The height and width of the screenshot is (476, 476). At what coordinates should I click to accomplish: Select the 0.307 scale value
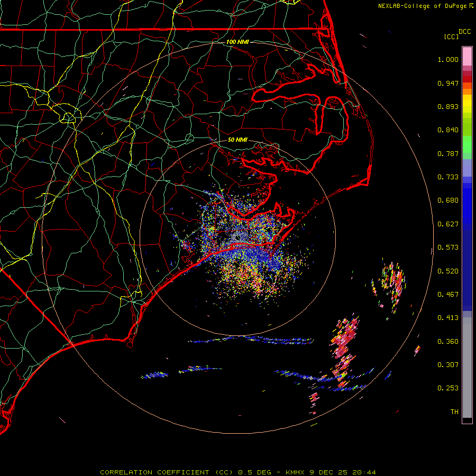448,365
